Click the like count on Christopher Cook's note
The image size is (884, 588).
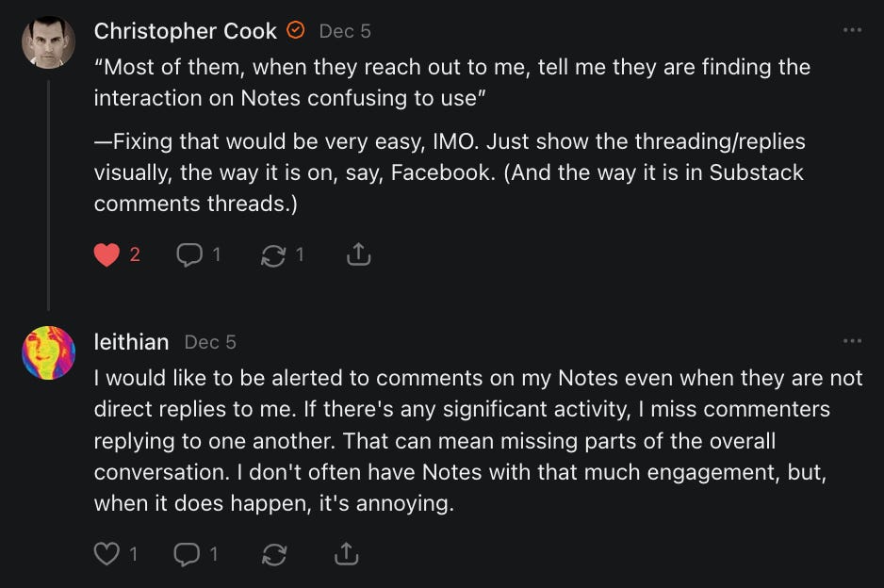coord(135,254)
